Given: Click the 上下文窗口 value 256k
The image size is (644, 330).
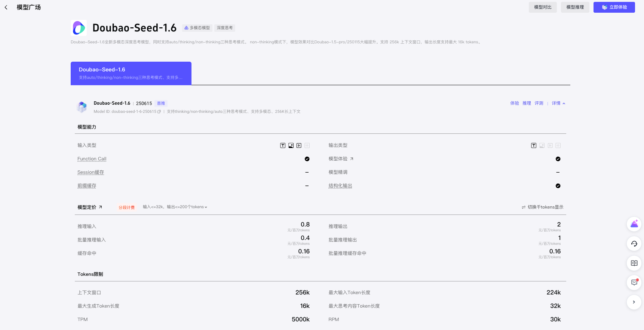Looking at the screenshot, I should (303, 293).
